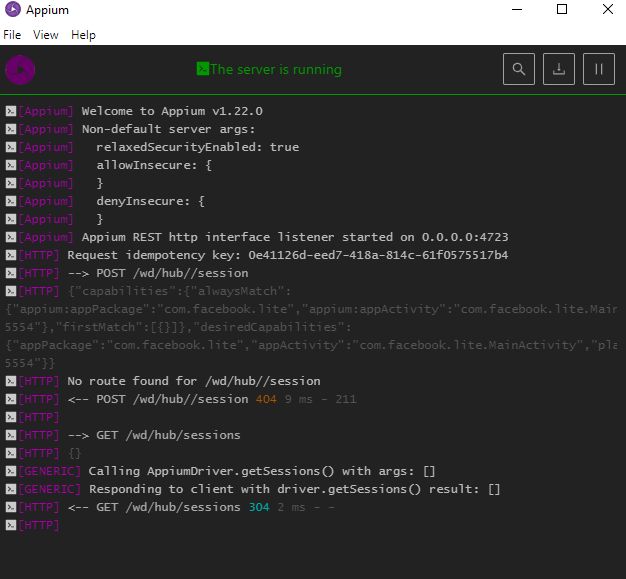Click green terminal icon beside server status

point(202,69)
